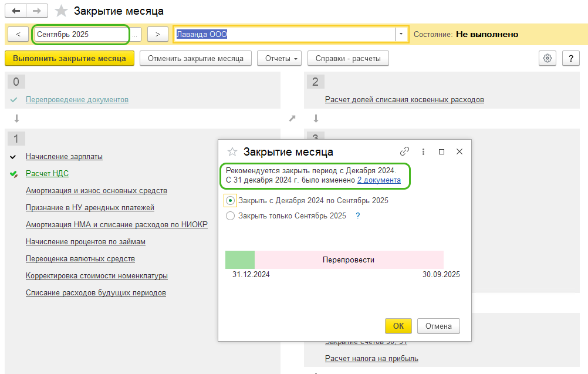Open the Расчет НДС operation link
The image size is (588, 374).
pyautogui.click(x=46, y=173)
